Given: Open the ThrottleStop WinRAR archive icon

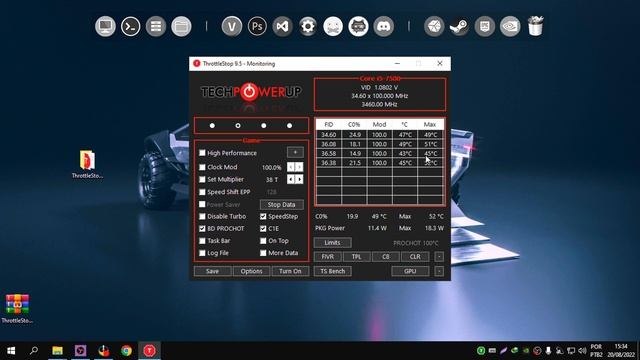Looking at the screenshot, I should pyautogui.click(x=17, y=309).
